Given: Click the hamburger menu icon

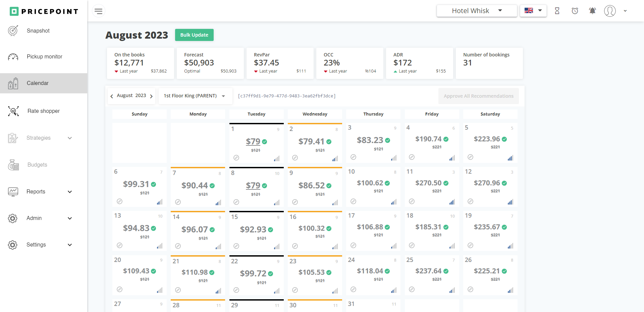Looking at the screenshot, I should pos(98,11).
